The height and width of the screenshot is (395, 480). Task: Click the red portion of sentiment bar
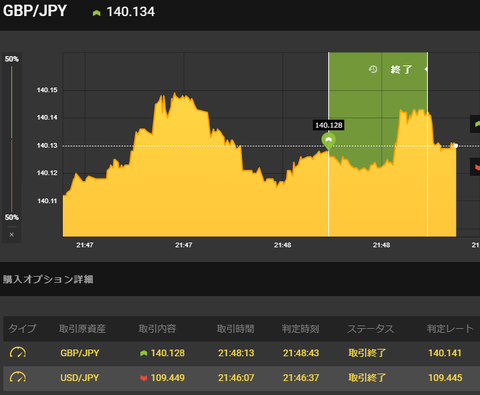[12, 175]
